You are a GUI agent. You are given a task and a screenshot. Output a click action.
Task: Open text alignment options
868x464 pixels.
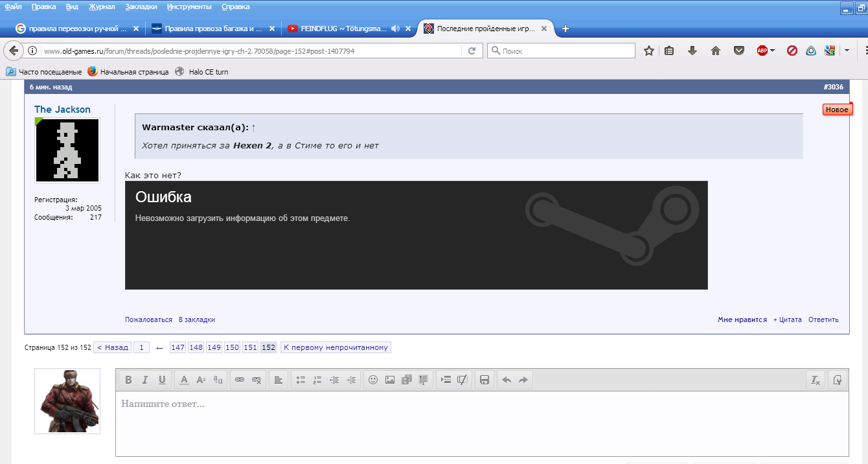[x=278, y=380]
